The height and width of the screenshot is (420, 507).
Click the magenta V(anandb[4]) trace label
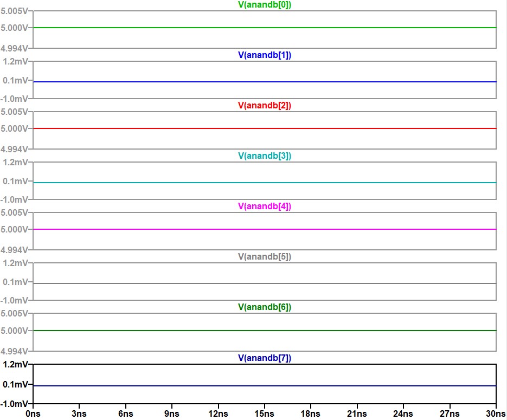(265, 206)
